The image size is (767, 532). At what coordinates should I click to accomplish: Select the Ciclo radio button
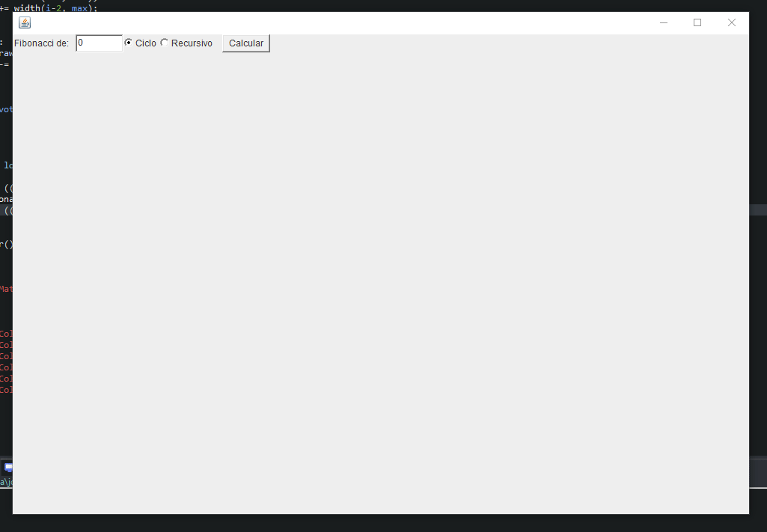click(x=129, y=43)
